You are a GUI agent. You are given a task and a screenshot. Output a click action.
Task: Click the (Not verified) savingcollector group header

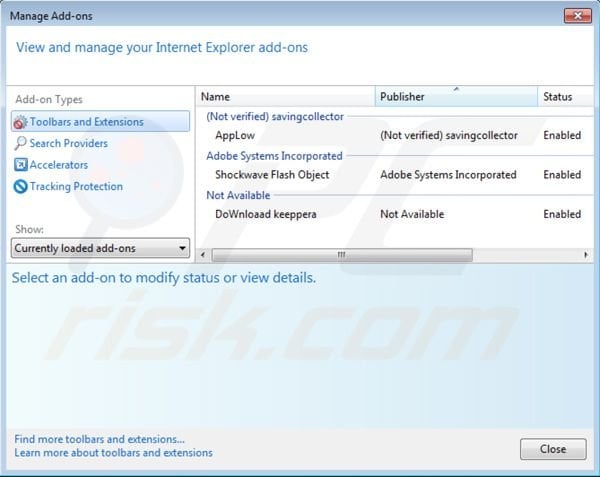pos(275,117)
